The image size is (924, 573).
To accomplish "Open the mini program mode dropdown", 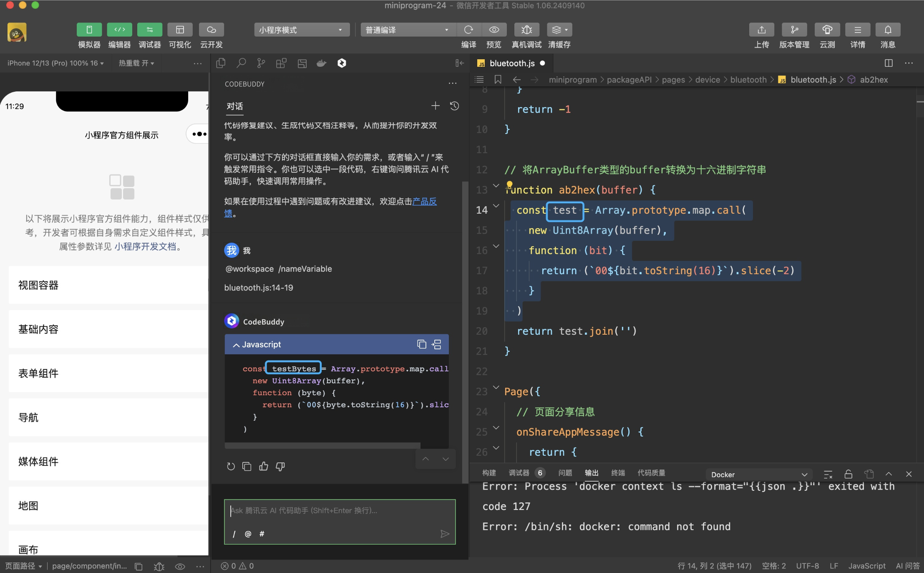I will click(301, 30).
